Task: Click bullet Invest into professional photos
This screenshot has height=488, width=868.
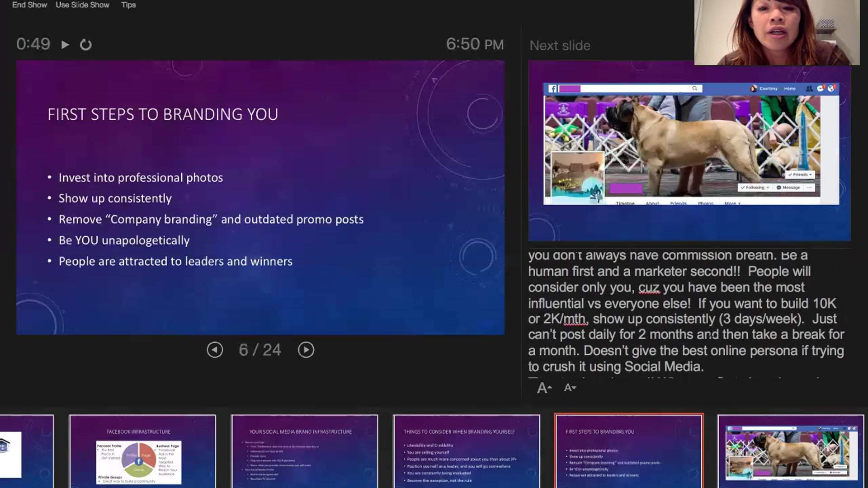Action: tap(141, 178)
